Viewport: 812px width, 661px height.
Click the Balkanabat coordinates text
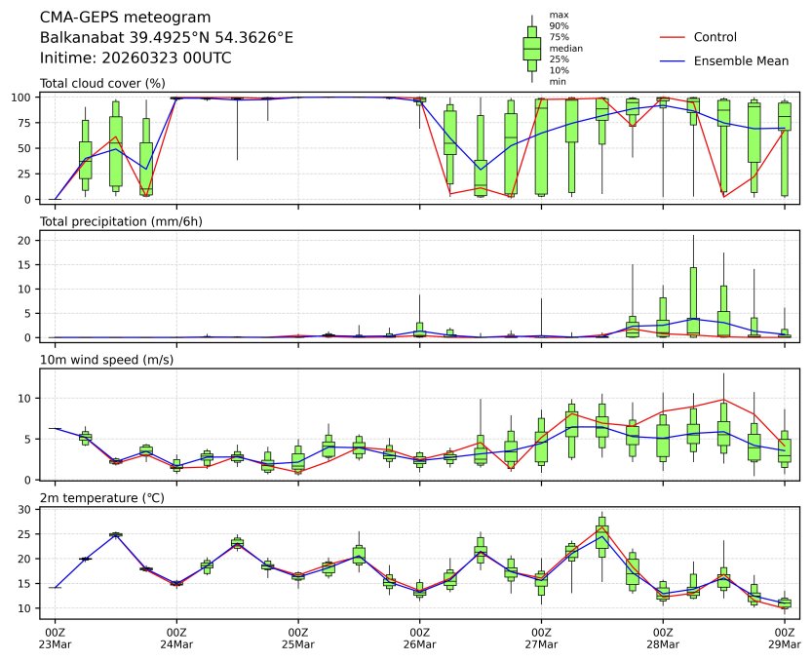click(166, 38)
